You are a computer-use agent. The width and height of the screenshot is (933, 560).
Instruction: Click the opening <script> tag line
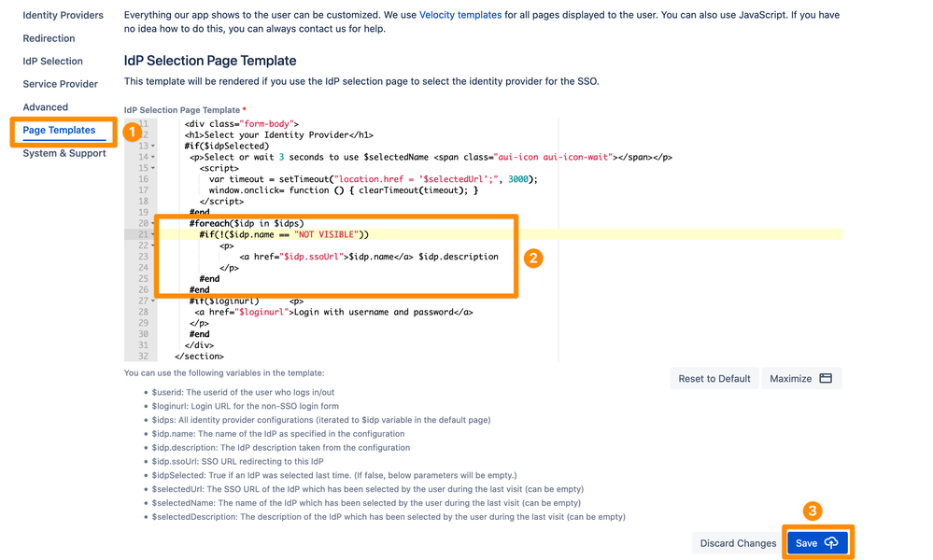pos(219,168)
